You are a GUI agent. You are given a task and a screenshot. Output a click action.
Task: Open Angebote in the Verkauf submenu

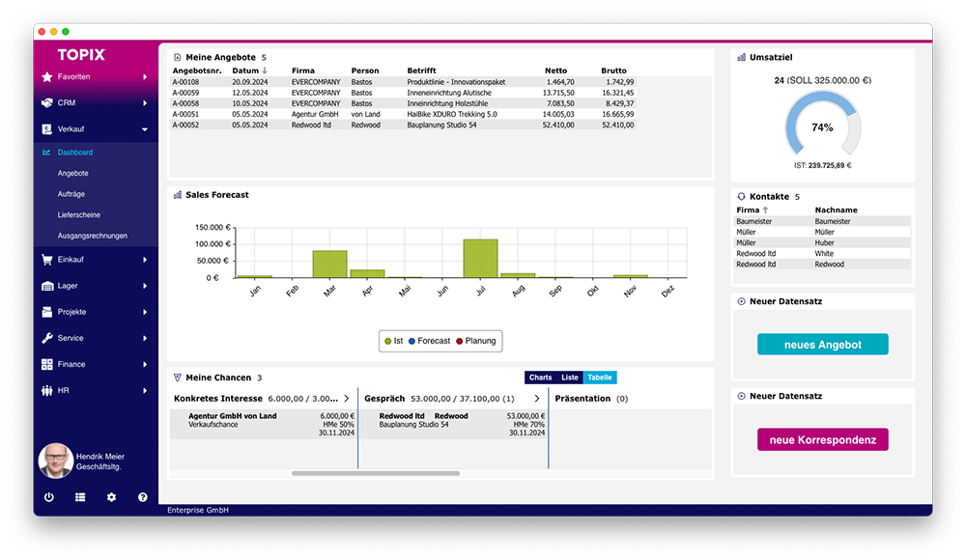coord(73,173)
